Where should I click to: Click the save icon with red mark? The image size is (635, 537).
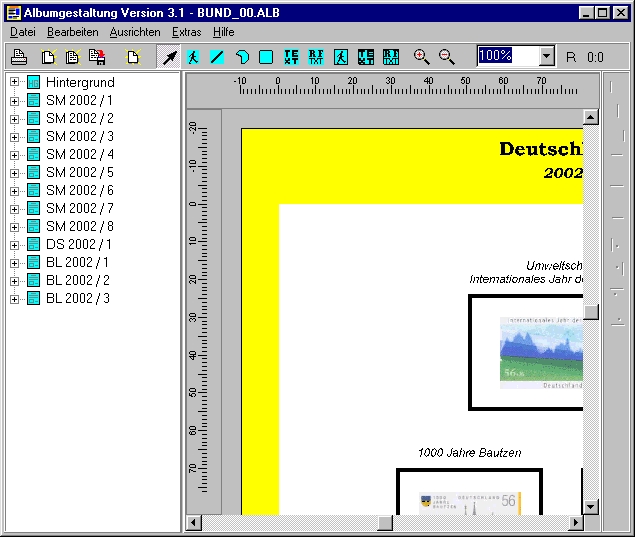(x=97, y=57)
